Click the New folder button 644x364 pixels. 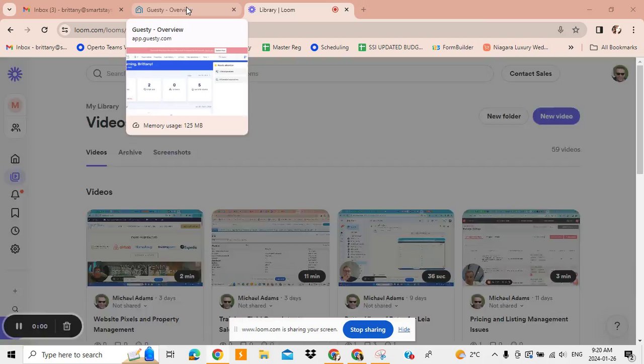(x=504, y=116)
